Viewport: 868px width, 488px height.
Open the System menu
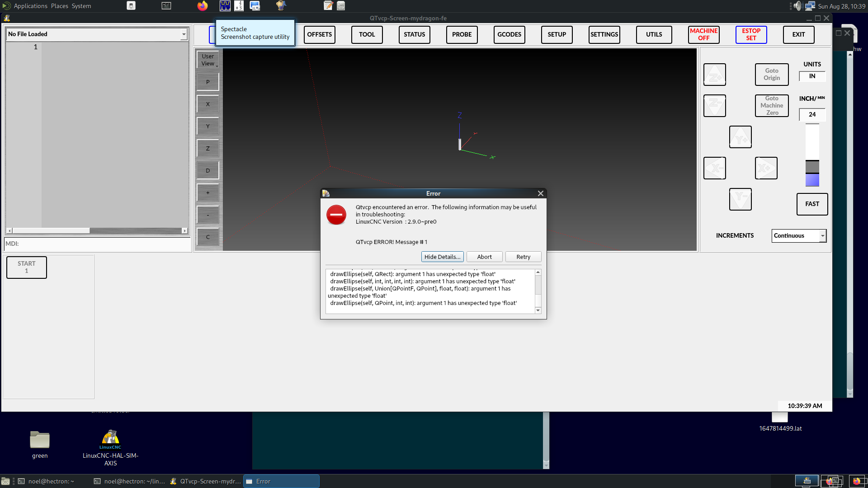tap(81, 6)
